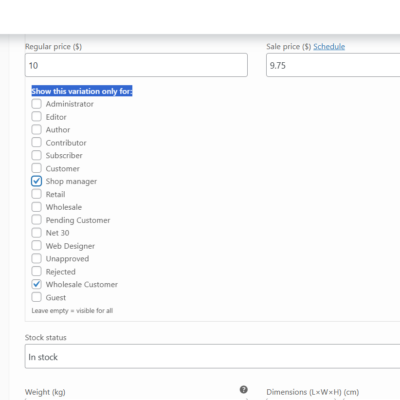Viewport: 400px width, 400px height.
Task: Click the 'Regular price ($)' label
Action: 53,47
